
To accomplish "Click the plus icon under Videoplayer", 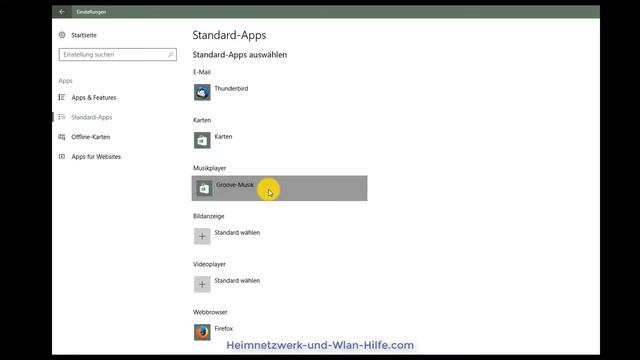I will click(x=202, y=284).
